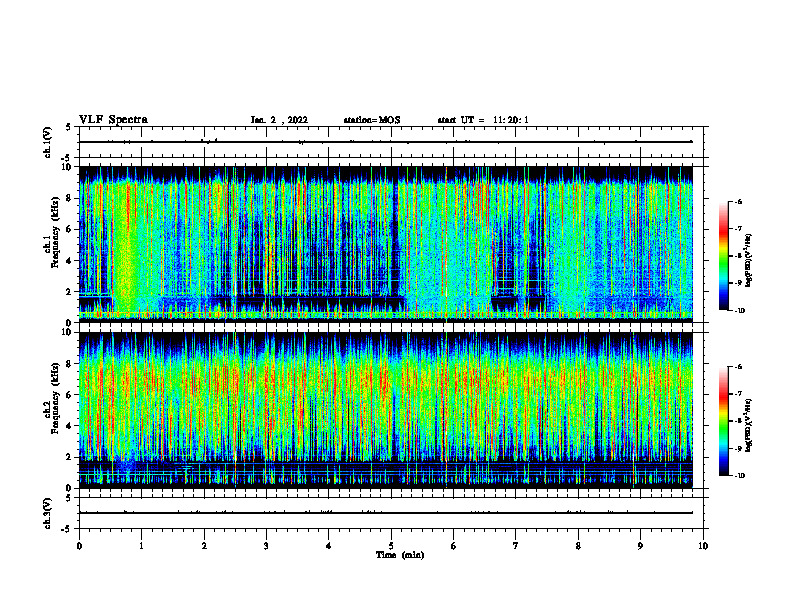Viewport: 792px width, 612px height.
Task: Select the "4" kHz tick on ch.2 frequency axis
Action: point(69,426)
